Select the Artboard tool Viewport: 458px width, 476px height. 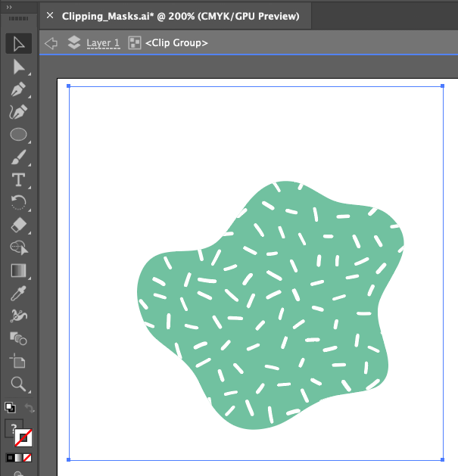[18, 361]
